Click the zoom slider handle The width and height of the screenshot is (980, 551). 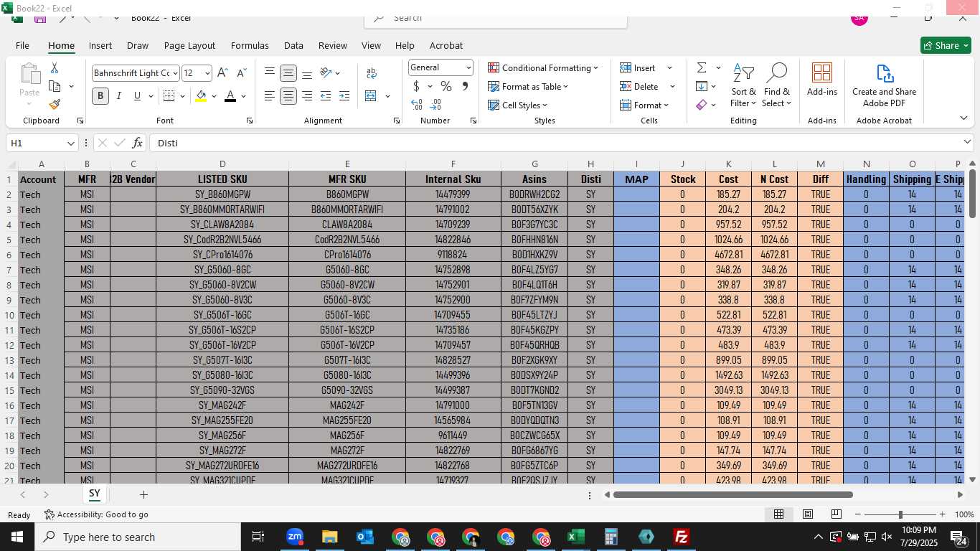900,514
